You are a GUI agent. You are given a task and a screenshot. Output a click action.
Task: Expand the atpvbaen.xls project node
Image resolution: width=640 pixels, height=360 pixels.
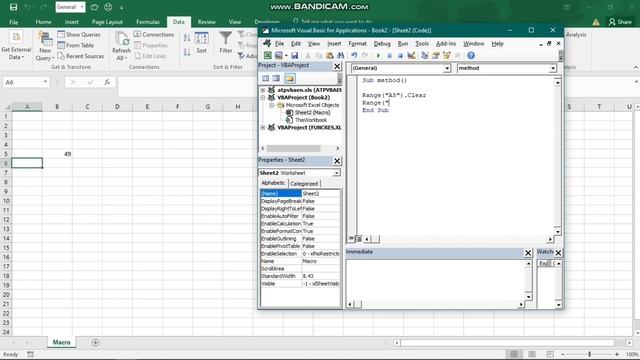[263, 90]
